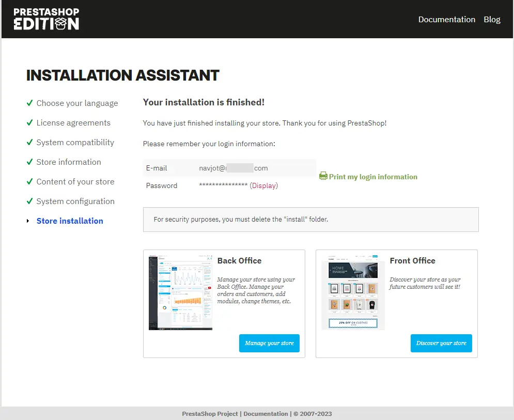
Task: Click the Front Office preview screenshot
Action: [x=353, y=291]
